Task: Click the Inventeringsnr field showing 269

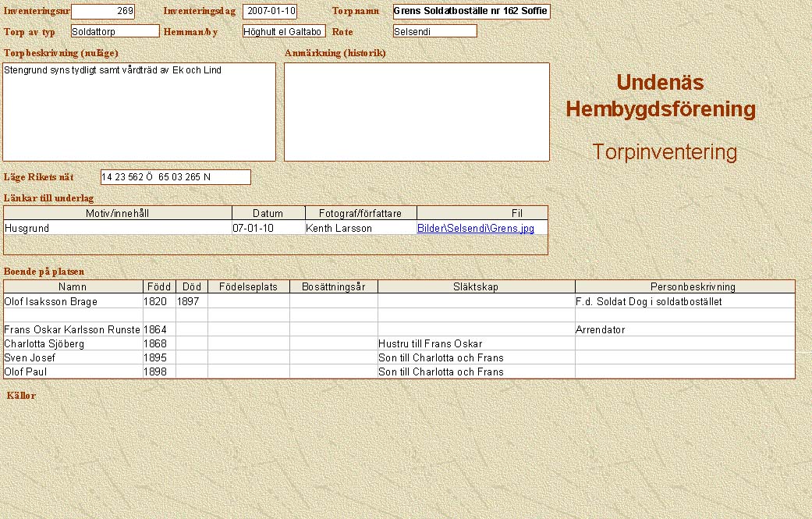Action: coord(102,12)
